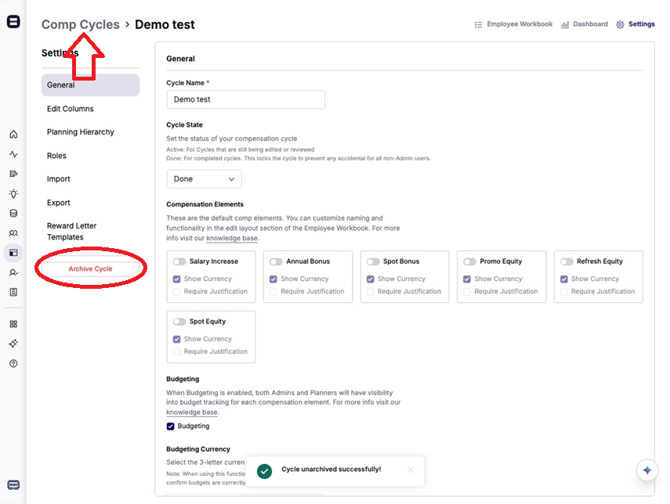670x504 pixels.
Task: Select Planning Hierarchy in settings menu
Action: [x=80, y=132]
